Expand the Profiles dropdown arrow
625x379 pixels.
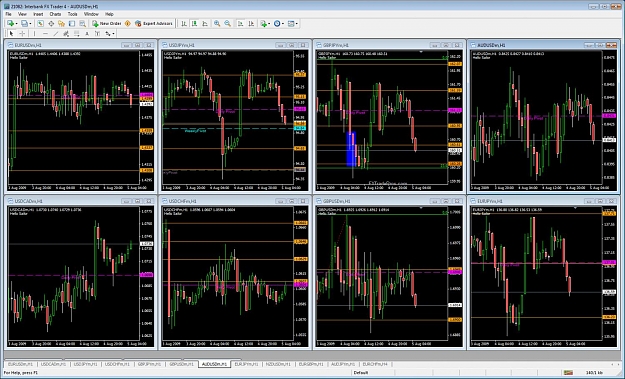(x=30, y=24)
